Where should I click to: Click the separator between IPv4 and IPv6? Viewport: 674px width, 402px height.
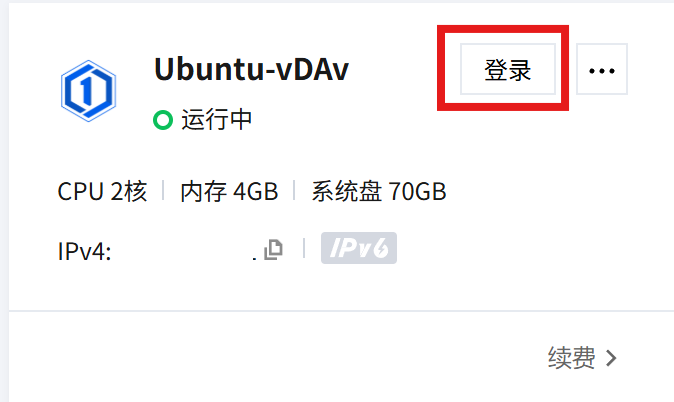pos(304,249)
